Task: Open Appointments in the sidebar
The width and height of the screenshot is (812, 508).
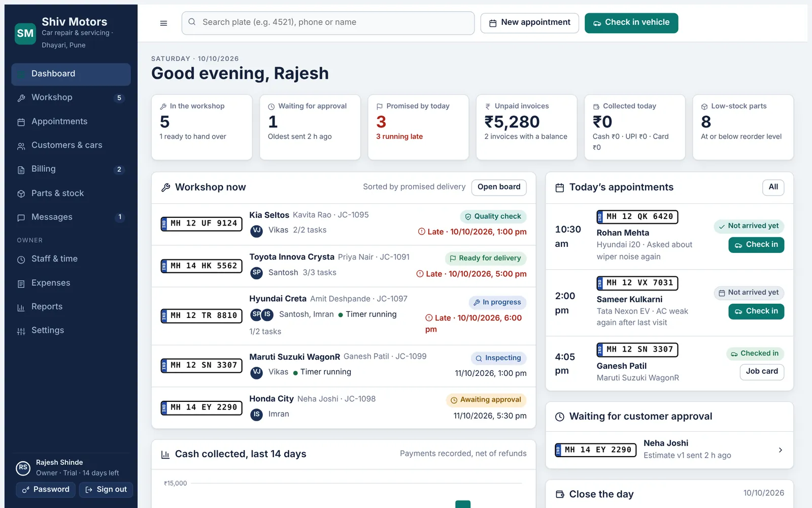Action: click(x=71, y=121)
